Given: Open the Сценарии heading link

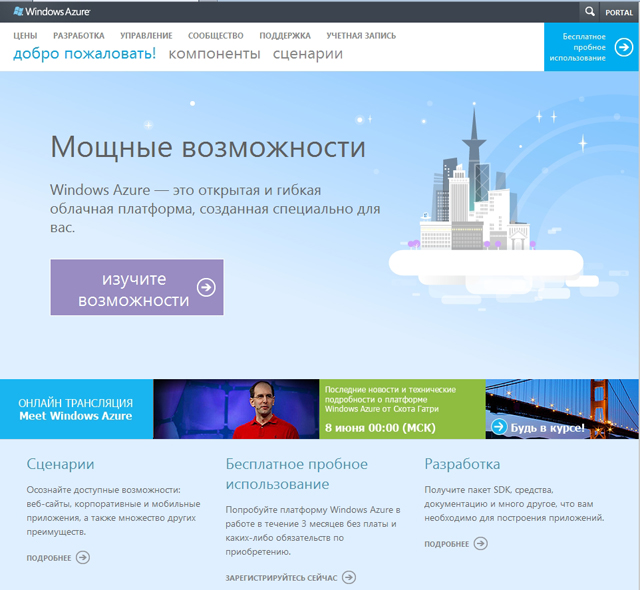Looking at the screenshot, I should pyautogui.click(x=60, y=464).
